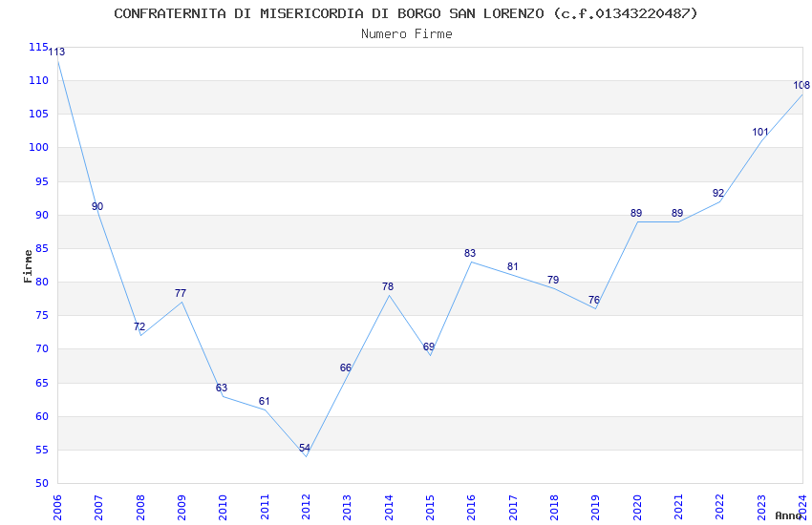The image size is (812, 525).
Task: Click the y-axis tick label 65
Action: click(x=41, y=384)
